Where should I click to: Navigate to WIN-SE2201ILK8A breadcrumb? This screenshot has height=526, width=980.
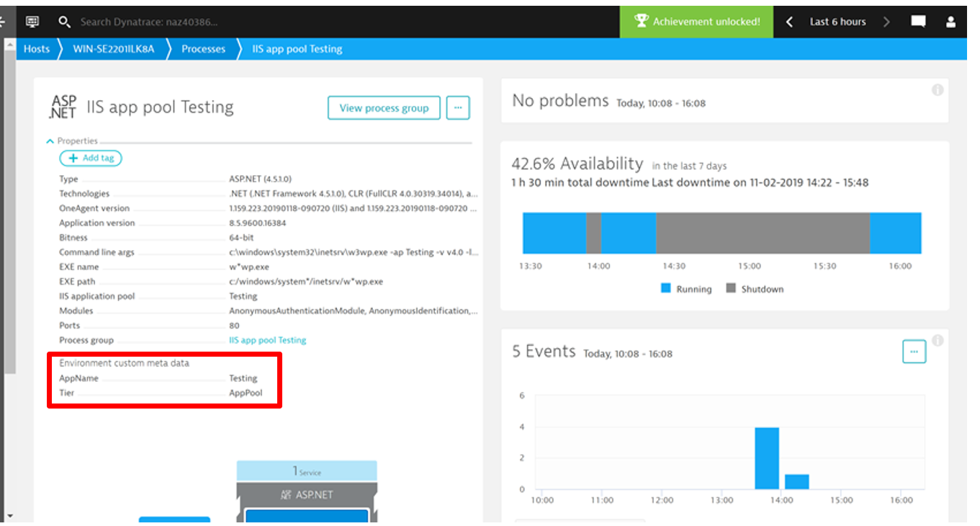click(114, 49)
